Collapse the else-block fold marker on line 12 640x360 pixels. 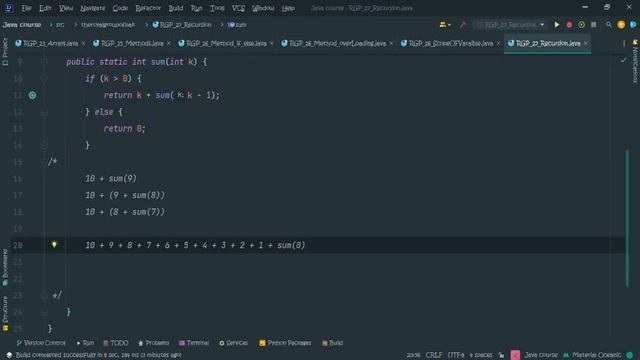click(x=44, y=112)
